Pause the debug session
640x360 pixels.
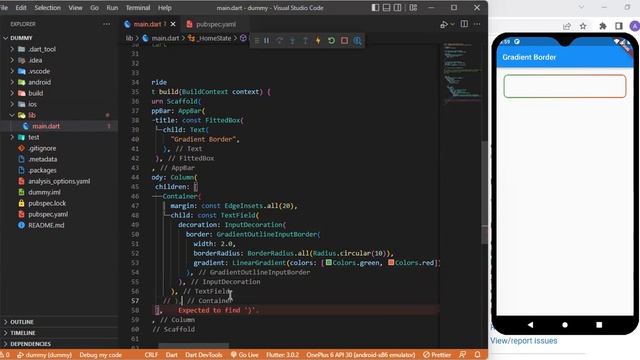coord(267,40)
